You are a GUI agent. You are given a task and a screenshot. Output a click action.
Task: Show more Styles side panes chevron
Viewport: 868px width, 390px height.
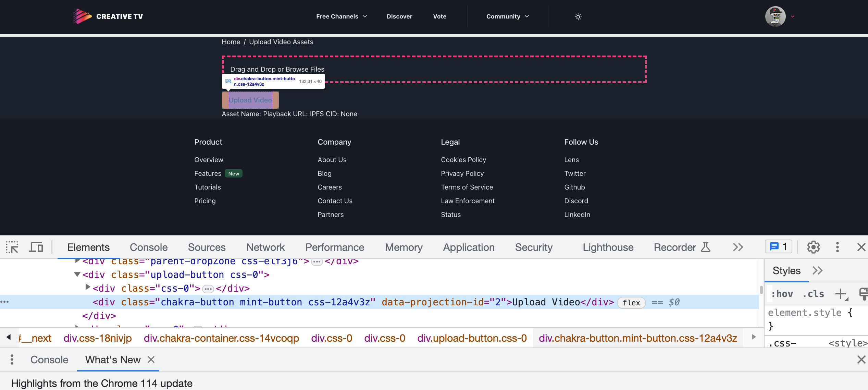(817, 271)
